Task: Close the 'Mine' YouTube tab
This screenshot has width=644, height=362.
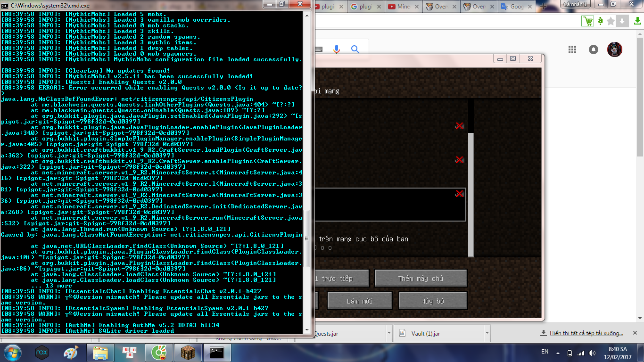Action: 417,7
